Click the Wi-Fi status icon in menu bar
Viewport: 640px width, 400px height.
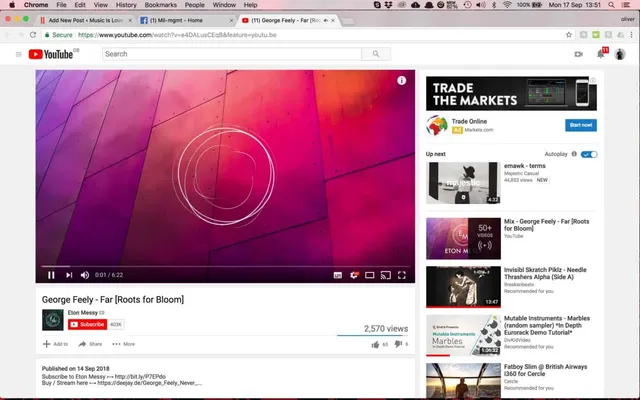tap(507, 5)
